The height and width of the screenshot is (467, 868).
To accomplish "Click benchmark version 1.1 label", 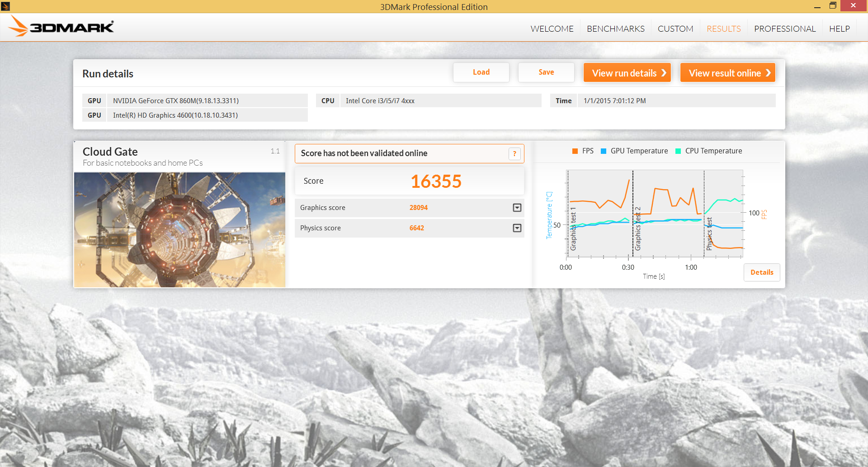I will (275, 151).
